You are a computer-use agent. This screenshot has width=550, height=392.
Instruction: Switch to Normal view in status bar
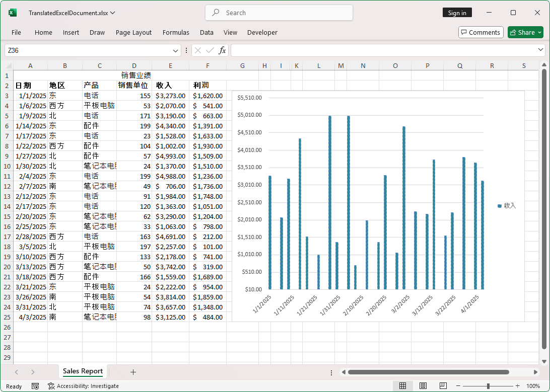tap(402, 385)
